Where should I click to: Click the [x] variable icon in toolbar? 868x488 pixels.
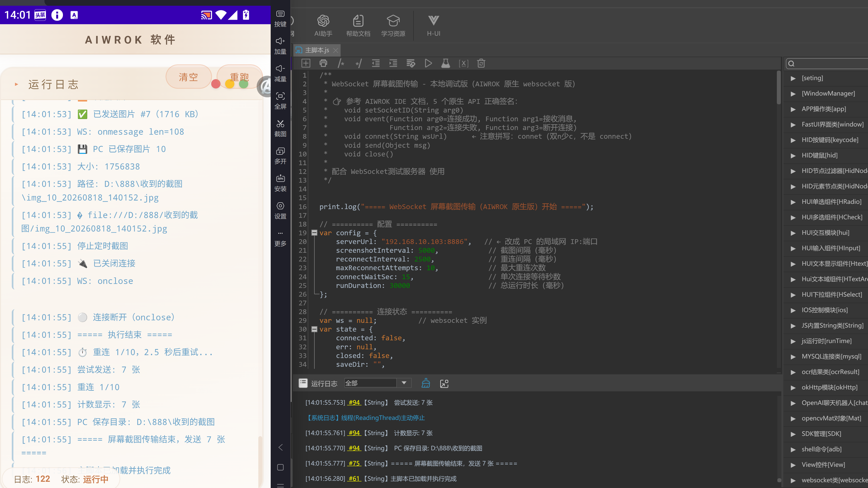[x=463, y=63]
